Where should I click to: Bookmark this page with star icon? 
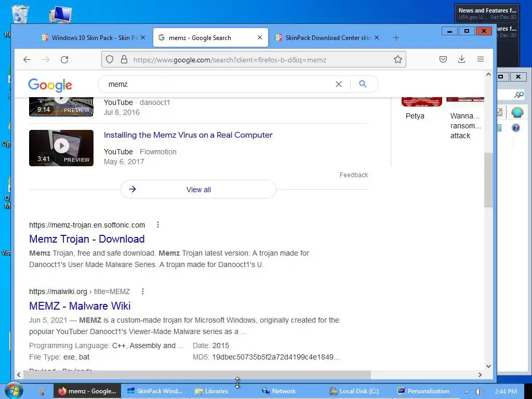tap(397, 60)
